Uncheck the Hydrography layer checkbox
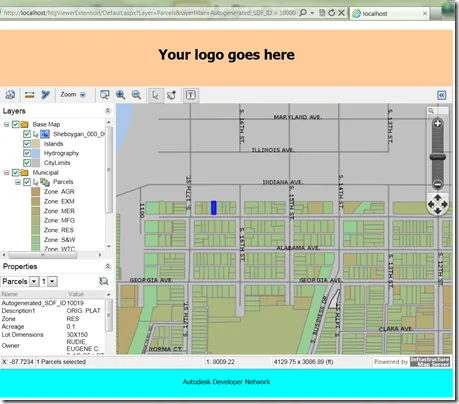 pyautogui.click(x=27, y=153)
